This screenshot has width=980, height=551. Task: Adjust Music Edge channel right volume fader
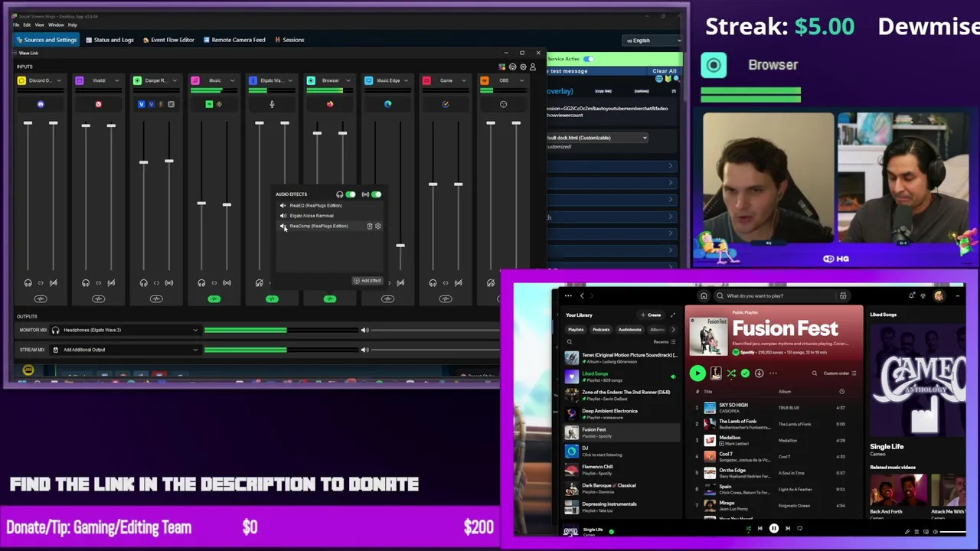pos(400,246)
